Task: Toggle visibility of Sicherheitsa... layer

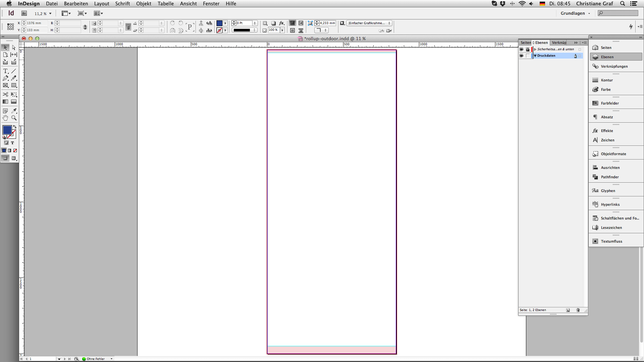Action: point(521,49)
